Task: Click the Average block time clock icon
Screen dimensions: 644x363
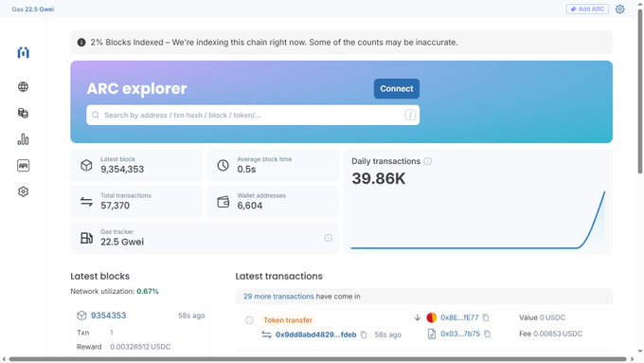Action: [x=223, y=165]
